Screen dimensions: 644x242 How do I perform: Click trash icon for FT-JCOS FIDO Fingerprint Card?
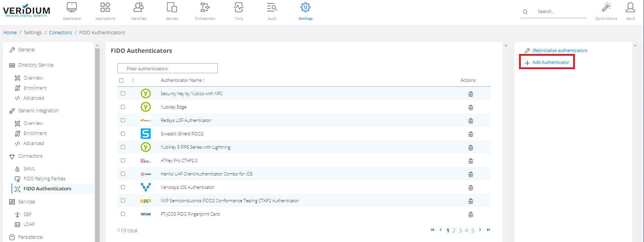(470, 214)
